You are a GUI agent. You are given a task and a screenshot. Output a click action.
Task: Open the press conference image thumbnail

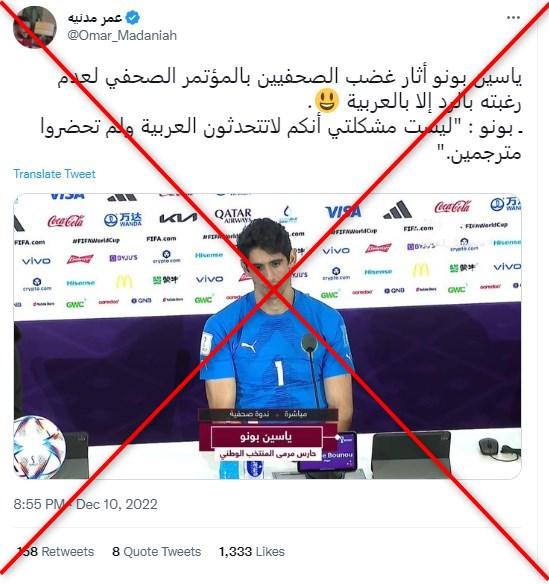click(x=267, y=336)
